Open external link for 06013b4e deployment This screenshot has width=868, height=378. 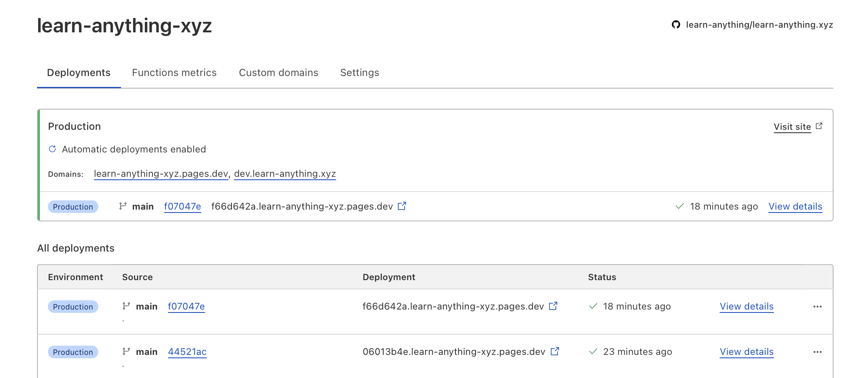(555, 352)
